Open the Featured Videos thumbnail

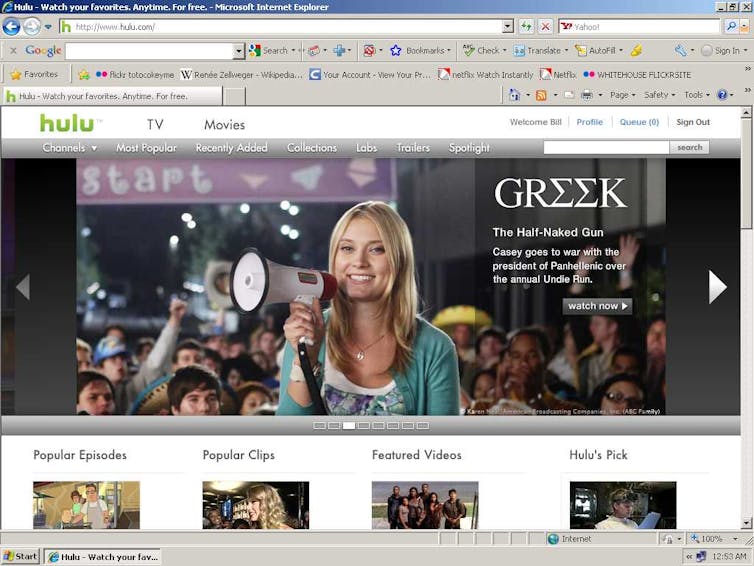click(425, 505)
